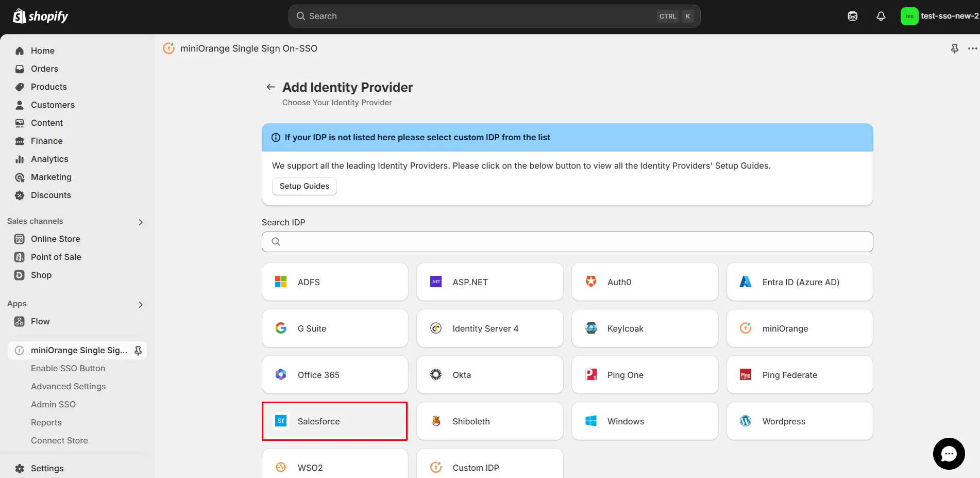980x478 pixels.
Task: Click the Ping Federate logo
Action: (x=746, y=374)
